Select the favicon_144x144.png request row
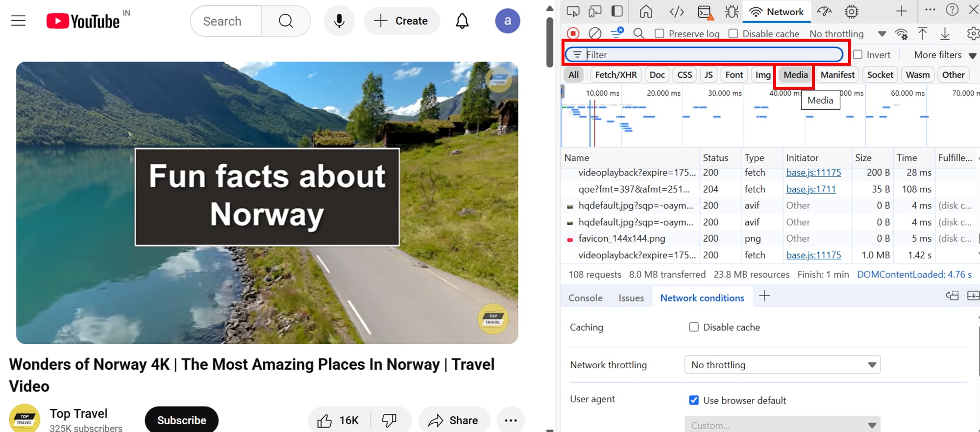This screenshot has height=432, width=980. [769, 238]
